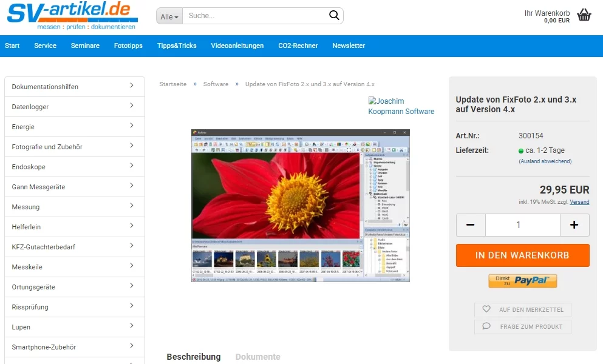
Task: Open the shopping basket icon
Action: tap(584, 15)
